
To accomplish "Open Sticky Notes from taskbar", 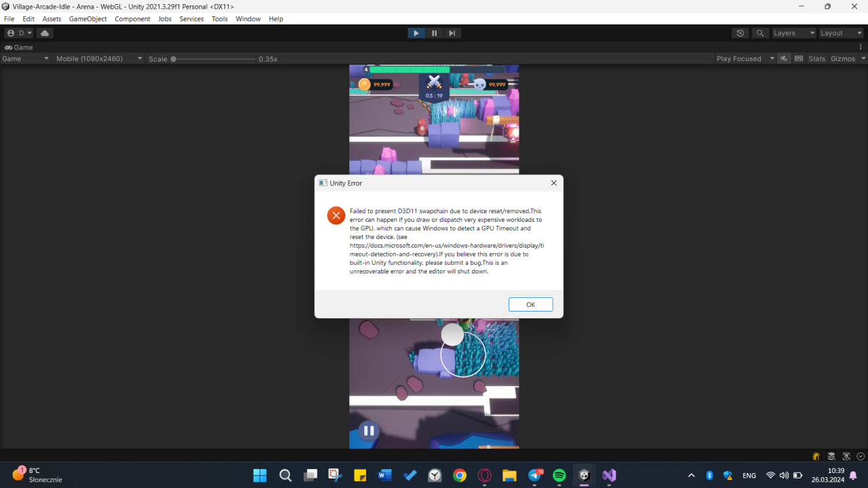I will pos(360,475).
